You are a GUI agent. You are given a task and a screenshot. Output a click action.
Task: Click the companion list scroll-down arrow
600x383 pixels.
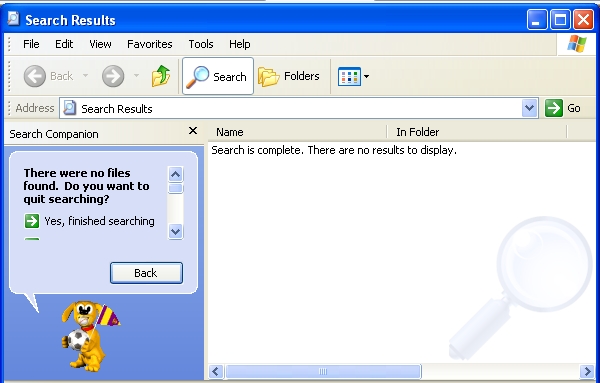[175, 231]
